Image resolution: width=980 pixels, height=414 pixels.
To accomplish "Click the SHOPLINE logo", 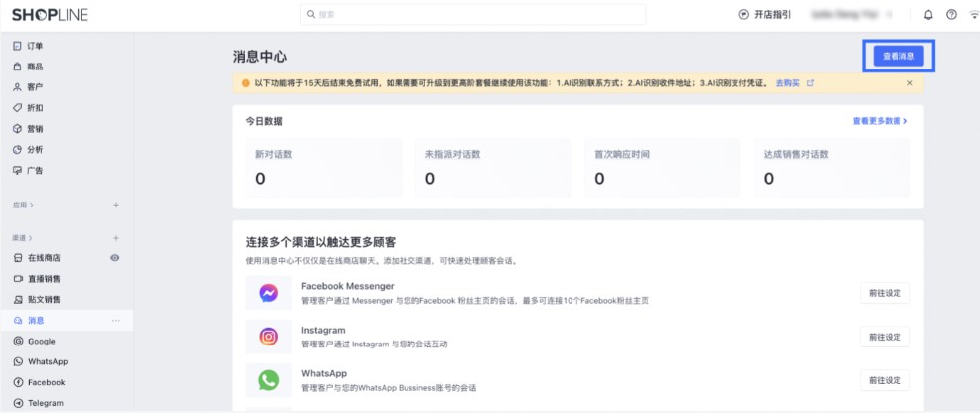I will [50, 15].
